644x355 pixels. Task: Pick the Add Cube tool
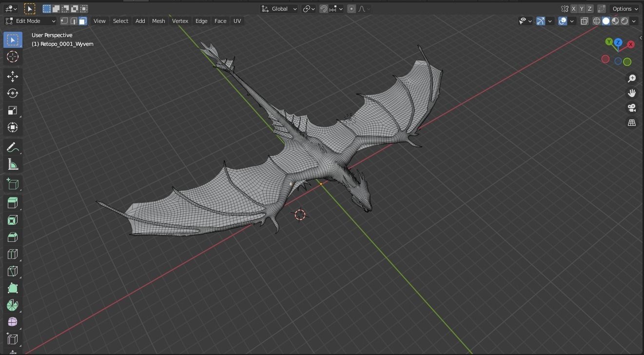click(x=13, y=184)
